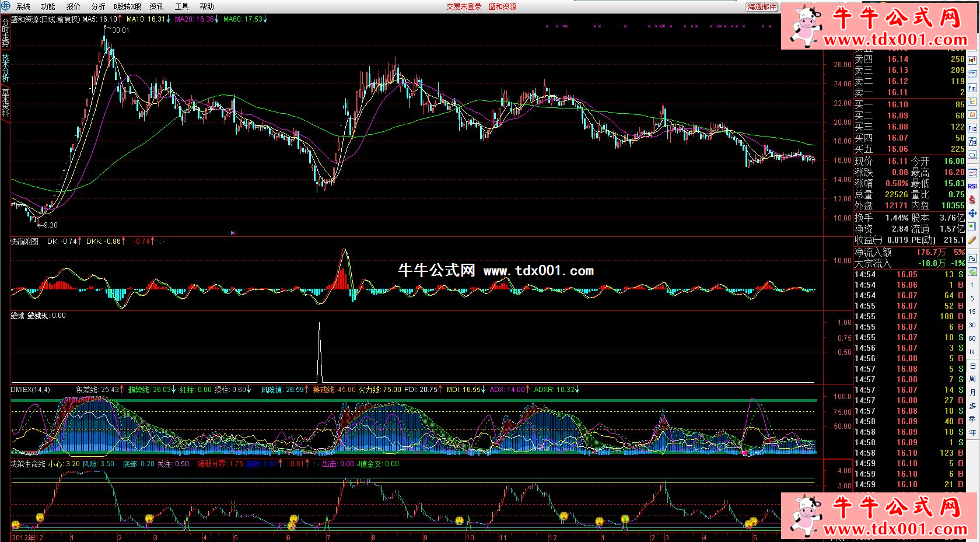Click the F10 company info icon

pos(972,88)
